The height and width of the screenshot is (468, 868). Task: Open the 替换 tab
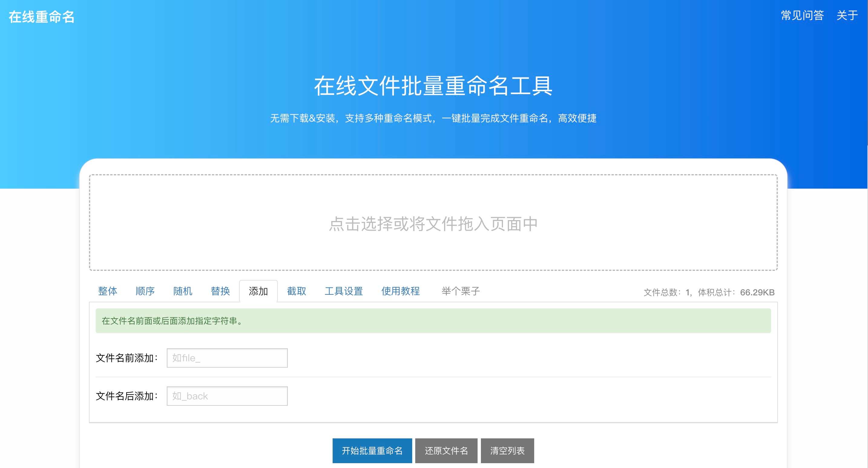click(x=220, y=291)
